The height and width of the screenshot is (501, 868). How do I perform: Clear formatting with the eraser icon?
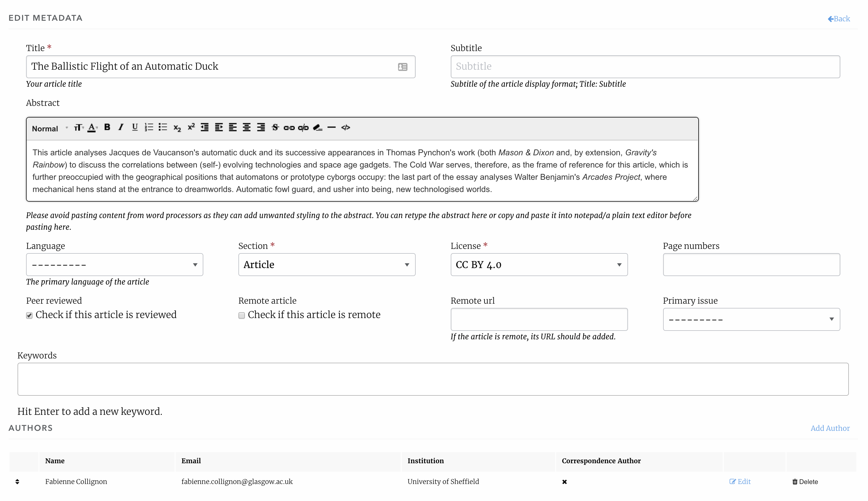[x=317, y=127]
